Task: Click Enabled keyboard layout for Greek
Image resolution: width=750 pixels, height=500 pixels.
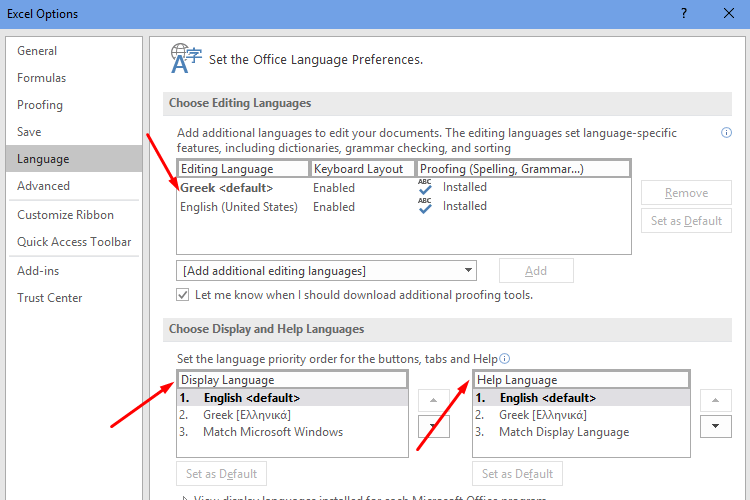Action: [334, 188]
